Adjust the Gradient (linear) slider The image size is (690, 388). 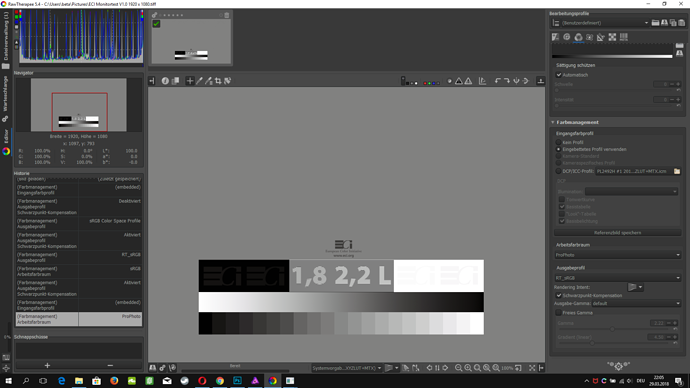tap(592, 343)
